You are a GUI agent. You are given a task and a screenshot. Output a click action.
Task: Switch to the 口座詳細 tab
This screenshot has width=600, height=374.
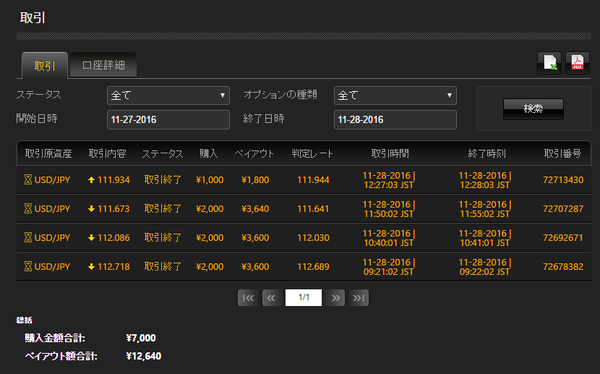pyautogui.click(x=103, y=65)
